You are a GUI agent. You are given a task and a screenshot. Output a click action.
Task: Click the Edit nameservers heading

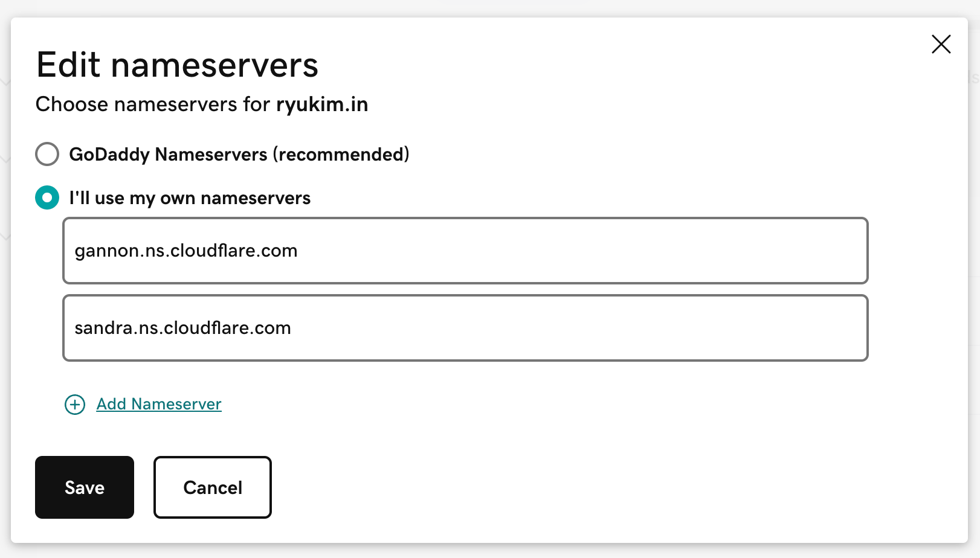click(177, 65)
